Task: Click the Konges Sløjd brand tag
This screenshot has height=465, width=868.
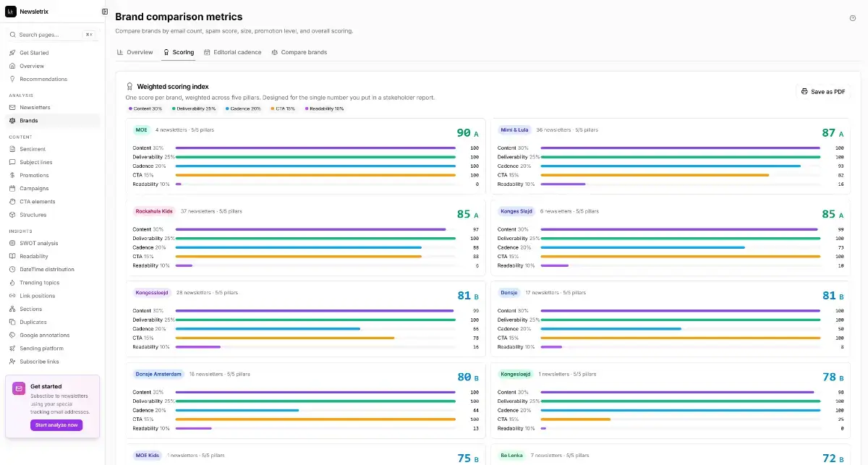Action: coord(516,211)
